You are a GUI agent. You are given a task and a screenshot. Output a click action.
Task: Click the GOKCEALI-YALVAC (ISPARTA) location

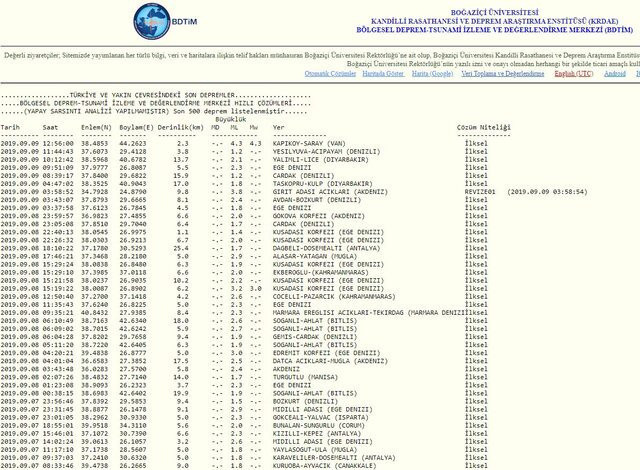(321, 418)
